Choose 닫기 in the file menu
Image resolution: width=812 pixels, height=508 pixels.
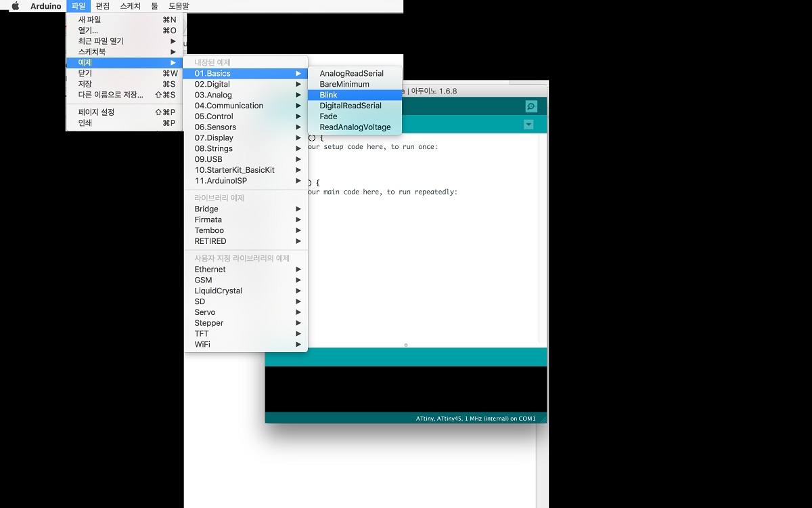[125, 73]
